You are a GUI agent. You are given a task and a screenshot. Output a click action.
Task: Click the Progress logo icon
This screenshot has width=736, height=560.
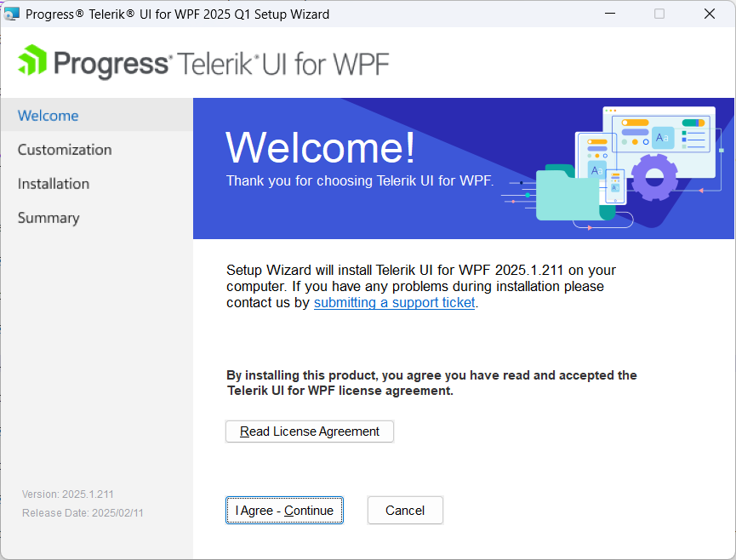click(x=31, y=62)
